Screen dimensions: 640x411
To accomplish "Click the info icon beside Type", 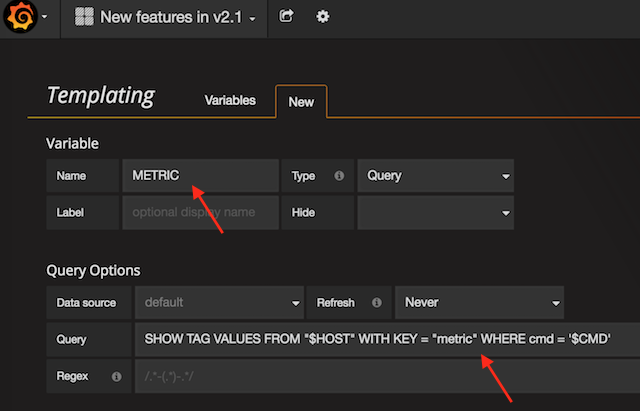I will click(x=339, y=175).
